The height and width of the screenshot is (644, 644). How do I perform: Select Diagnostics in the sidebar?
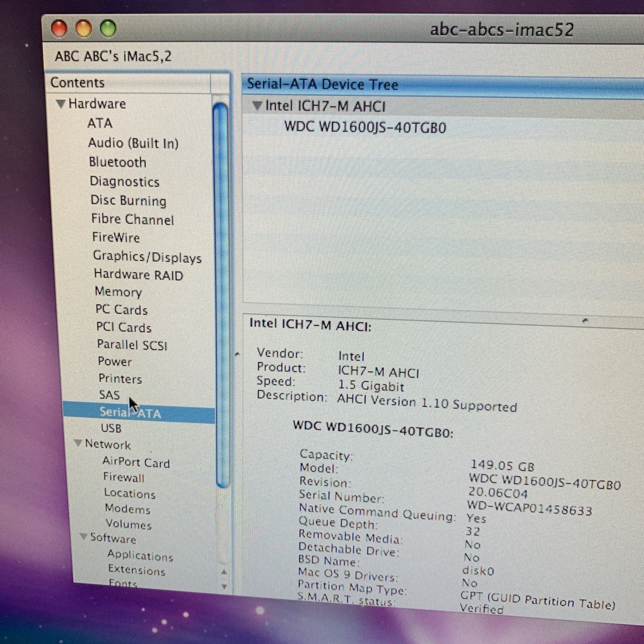(124, 182)
